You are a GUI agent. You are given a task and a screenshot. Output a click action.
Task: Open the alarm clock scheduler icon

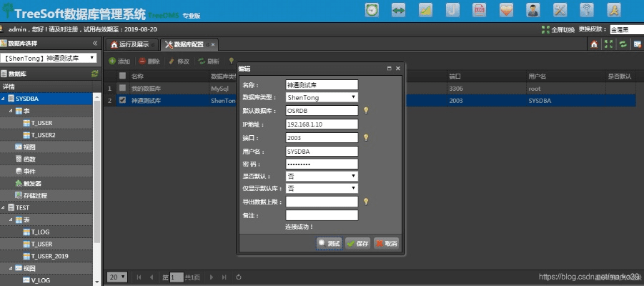tap(372, 10)
